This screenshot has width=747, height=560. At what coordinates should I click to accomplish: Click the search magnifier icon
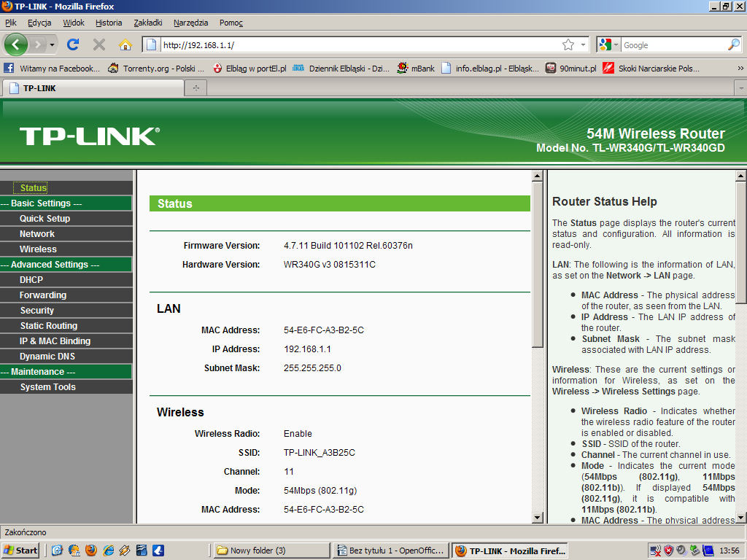click(x=734, y=44)
